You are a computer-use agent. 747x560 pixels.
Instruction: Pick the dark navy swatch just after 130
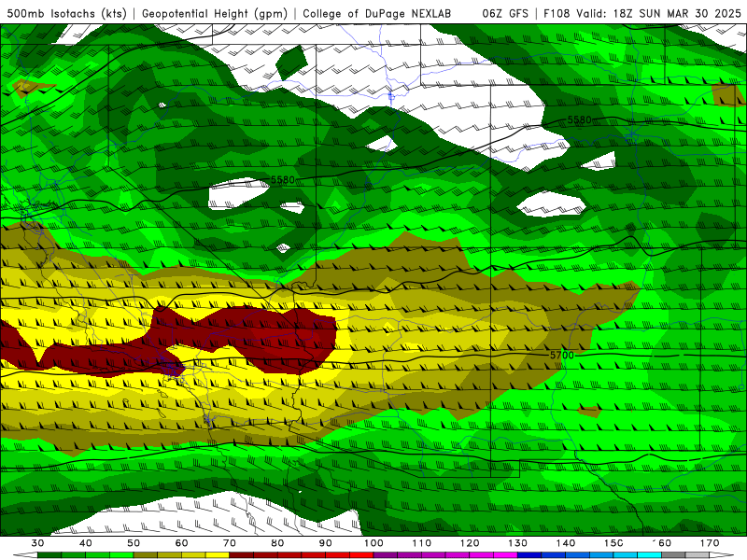pyautogui.click(x=529, y=555)
